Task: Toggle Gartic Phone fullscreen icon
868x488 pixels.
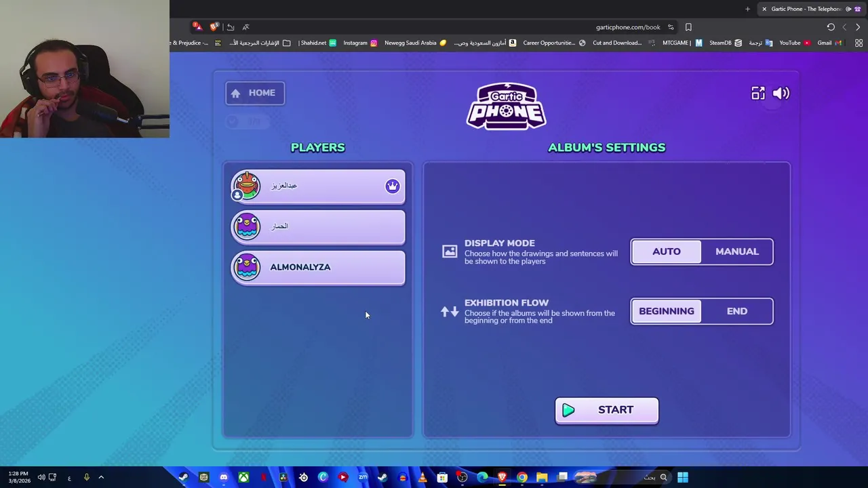Action: click(757, 94)
